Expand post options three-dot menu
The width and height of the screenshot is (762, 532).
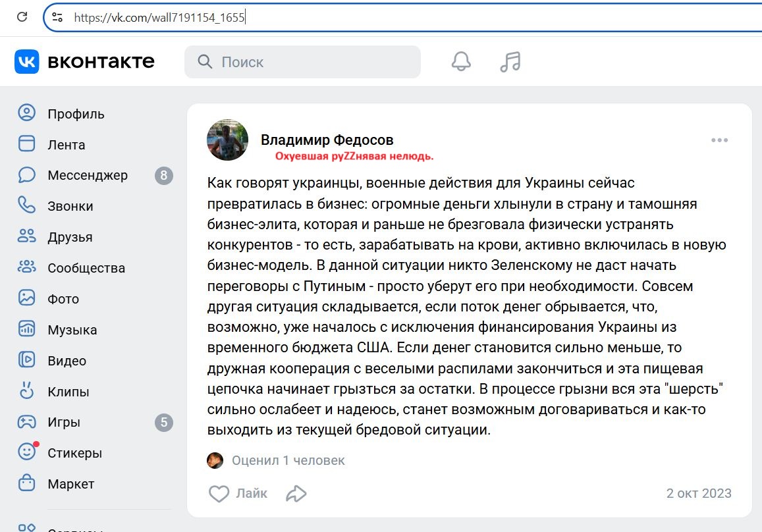pos(719,140)
